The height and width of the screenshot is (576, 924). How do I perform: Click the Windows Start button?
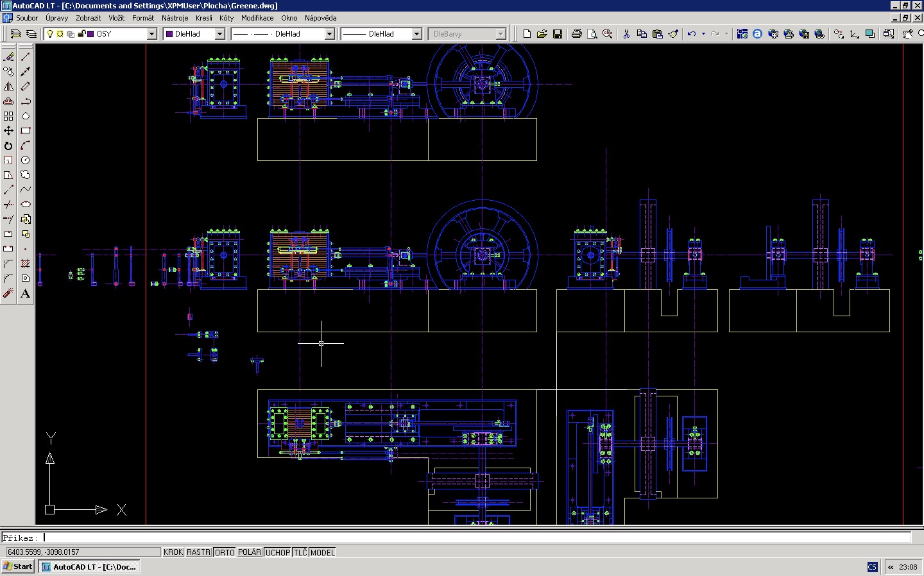tap(18, 566)
